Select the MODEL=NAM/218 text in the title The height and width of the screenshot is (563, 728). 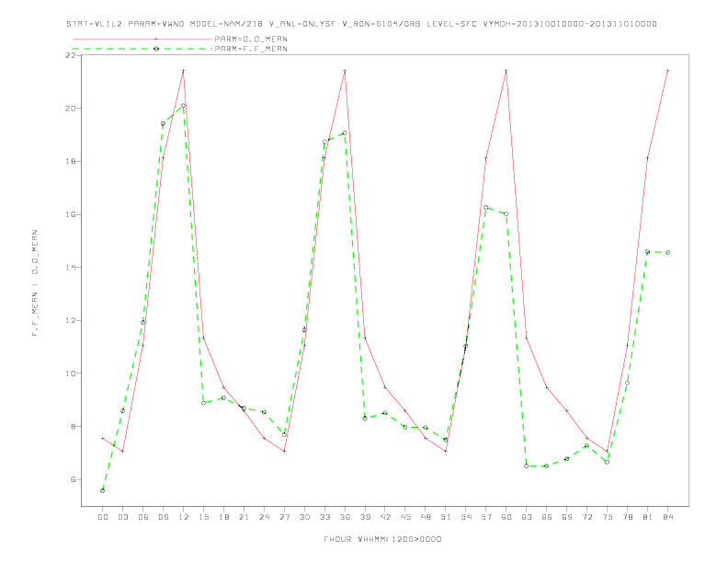(x=226, y=24)
